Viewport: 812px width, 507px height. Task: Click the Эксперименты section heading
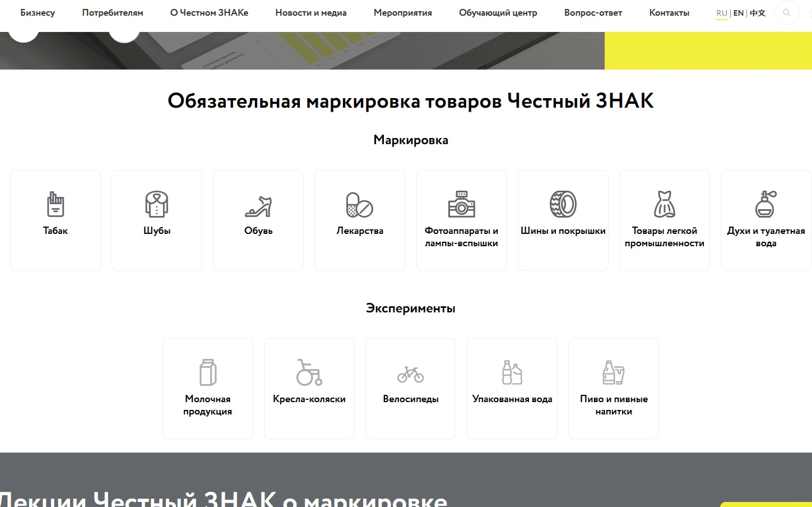tap(411, 308)
